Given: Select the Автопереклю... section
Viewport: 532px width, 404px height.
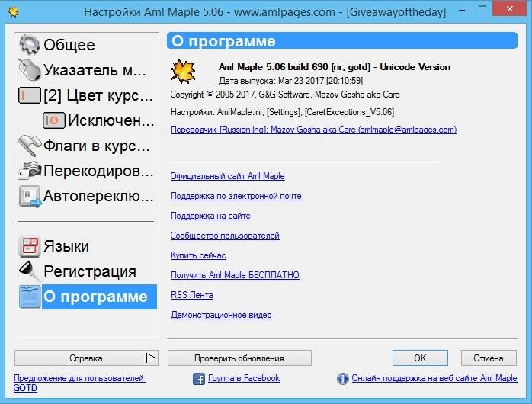Looking at the screenshot, I should [x=98, y=196].
